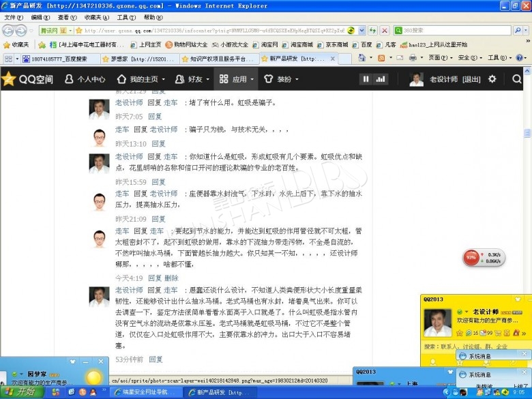
Task: Click the IE home page icon
Action: tap(362, 58)
